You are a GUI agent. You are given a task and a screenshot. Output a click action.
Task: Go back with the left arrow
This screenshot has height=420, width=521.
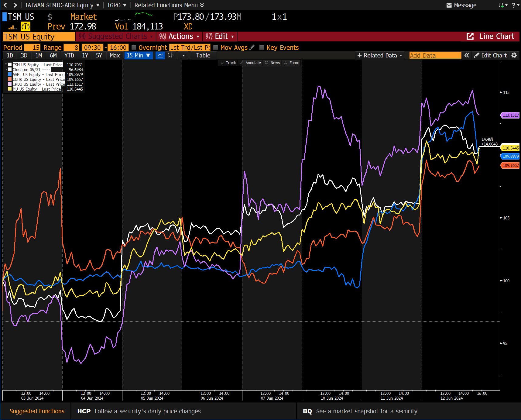click(5, 5)
